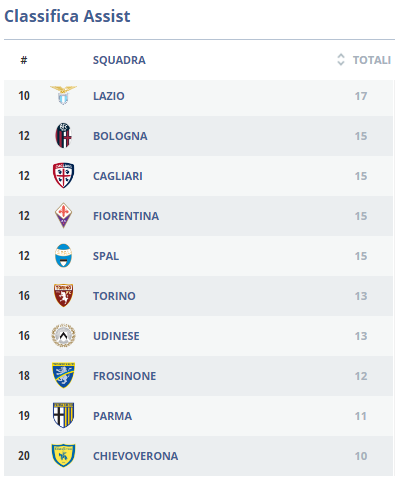395x488 pixels.
Task: Click the Parma cross shield logo
Action: pyautogui.click(x=63, y=415)
